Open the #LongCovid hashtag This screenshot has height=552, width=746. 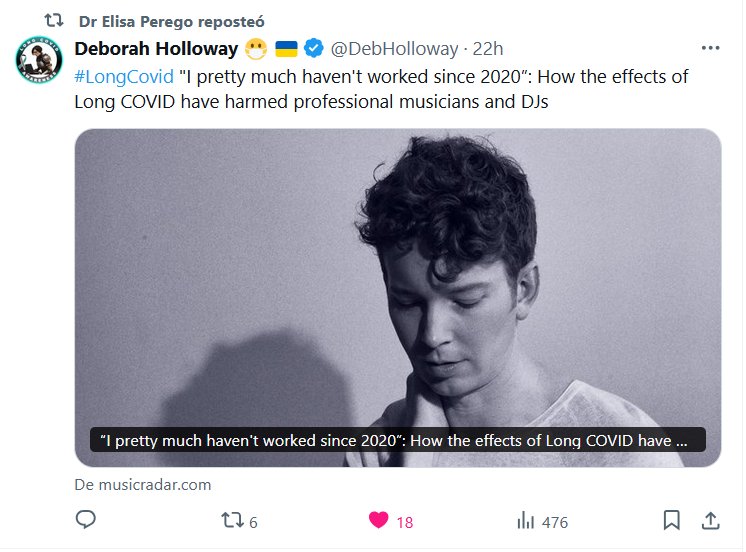tap(124, 77)
